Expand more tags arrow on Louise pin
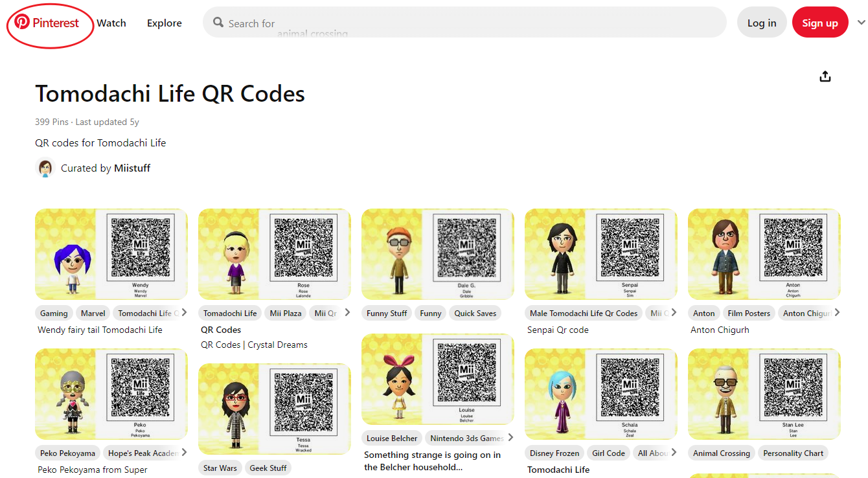 pyautogui.click(x=510, y=438)
